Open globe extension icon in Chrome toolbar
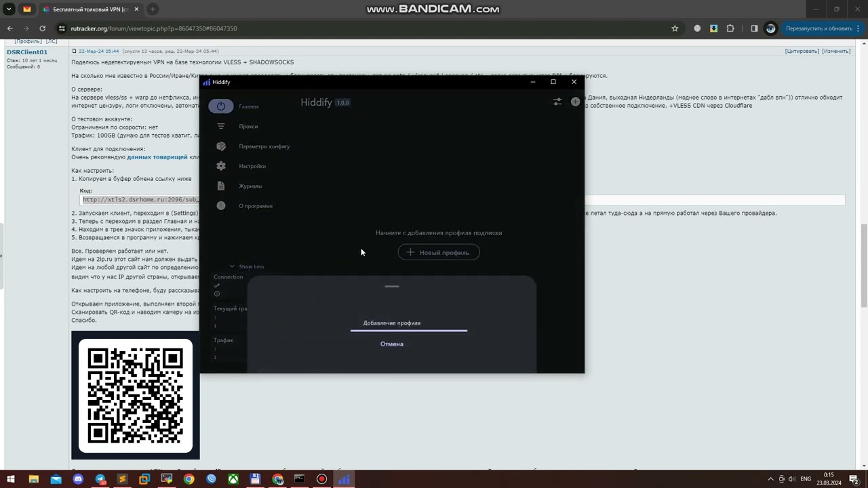 click(697, 28)
